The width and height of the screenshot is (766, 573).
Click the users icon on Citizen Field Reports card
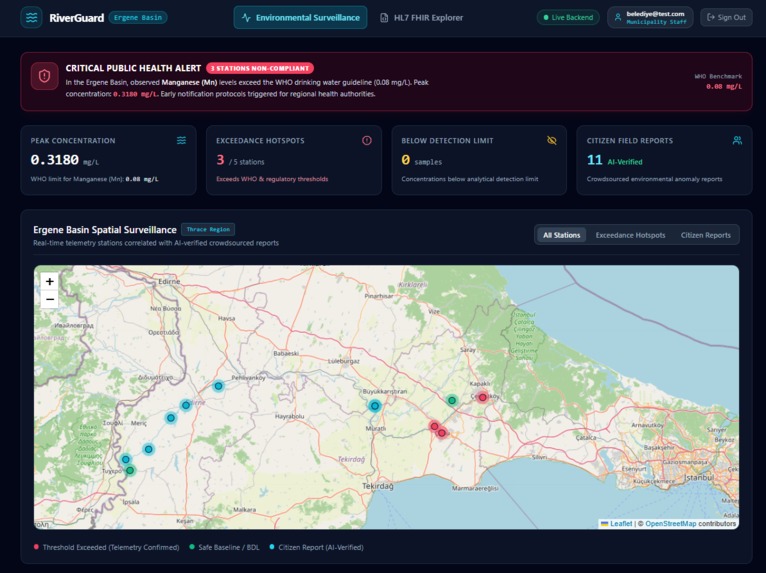click(x=737, y=141)
